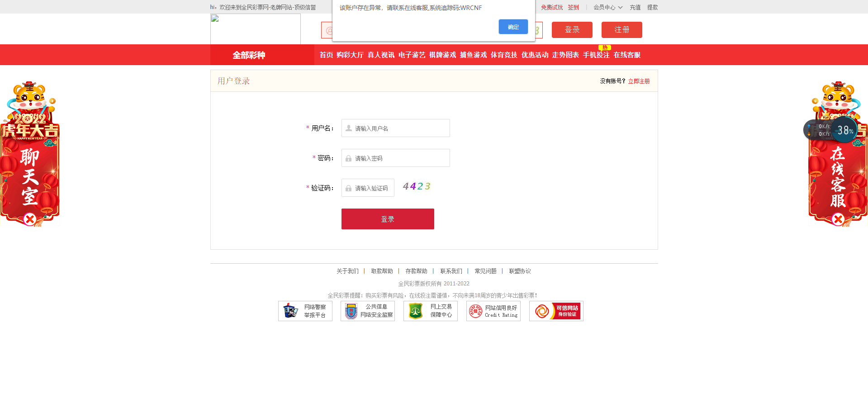Close the left chat room banner
Screen dimensions: 868x418
pyautogui.click(x=30, y=219)
